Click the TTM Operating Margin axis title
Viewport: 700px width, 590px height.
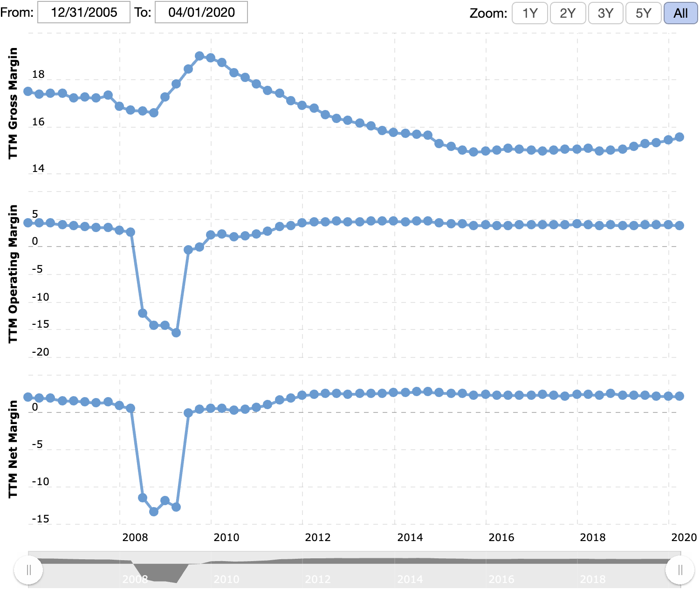tap(13, 274)
